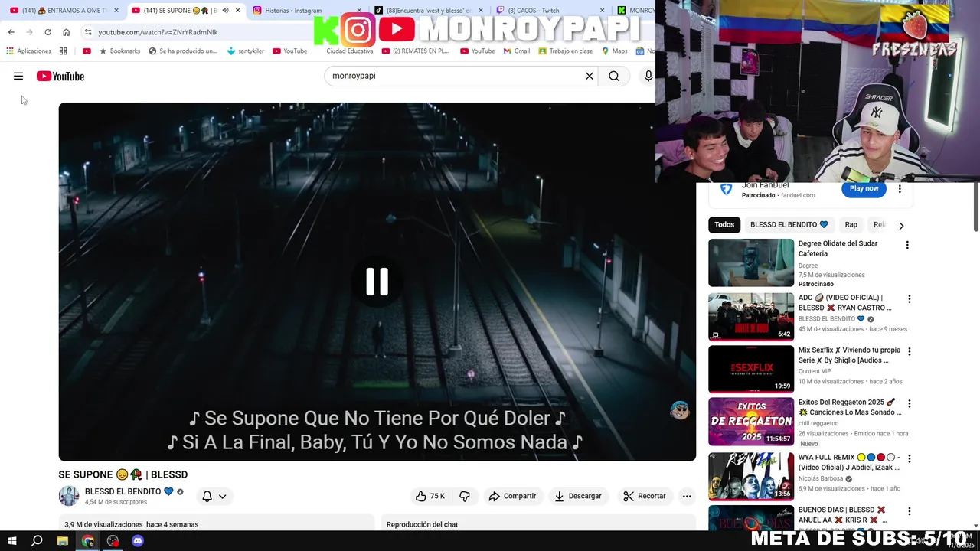This screenshot has width=980, height=551.
Task: Create a clip with Recortar
Action: tap(644, 496)
